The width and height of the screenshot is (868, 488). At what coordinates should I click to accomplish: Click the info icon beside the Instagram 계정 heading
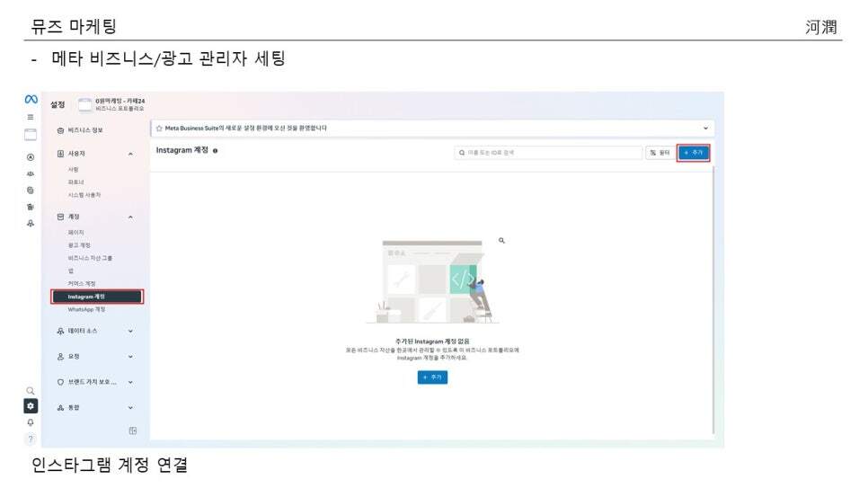coord(216,151)
